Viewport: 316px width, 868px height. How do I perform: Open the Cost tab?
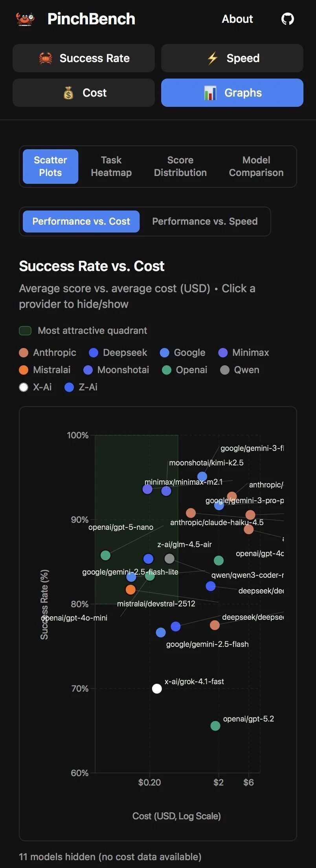pyautogui.click(x=84, y=93)
